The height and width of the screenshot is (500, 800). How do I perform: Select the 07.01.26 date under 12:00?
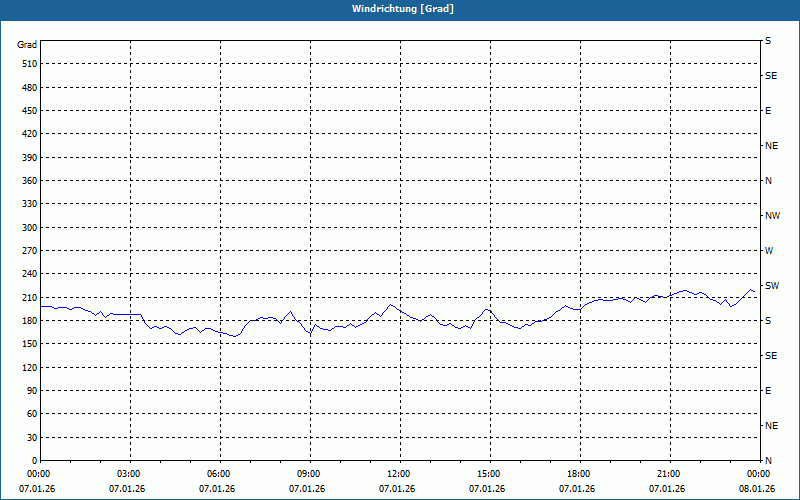coord(397,489)
